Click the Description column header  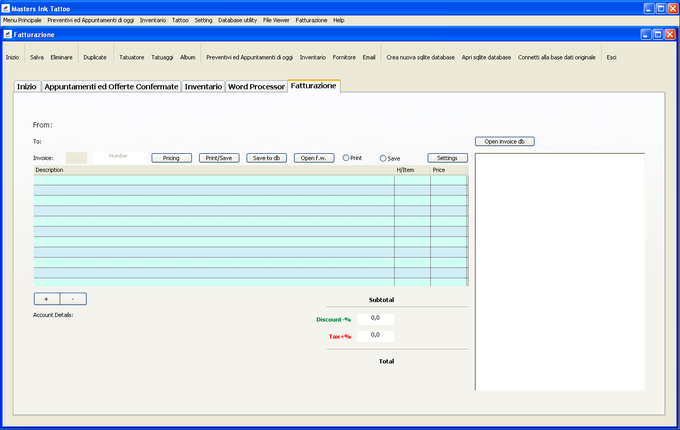click(x=214, y=170)
